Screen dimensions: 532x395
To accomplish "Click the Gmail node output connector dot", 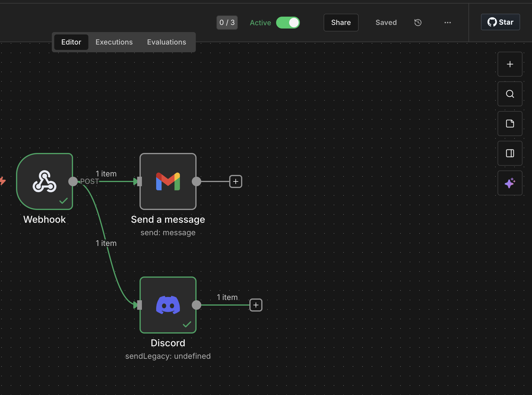I will point(197,181).
